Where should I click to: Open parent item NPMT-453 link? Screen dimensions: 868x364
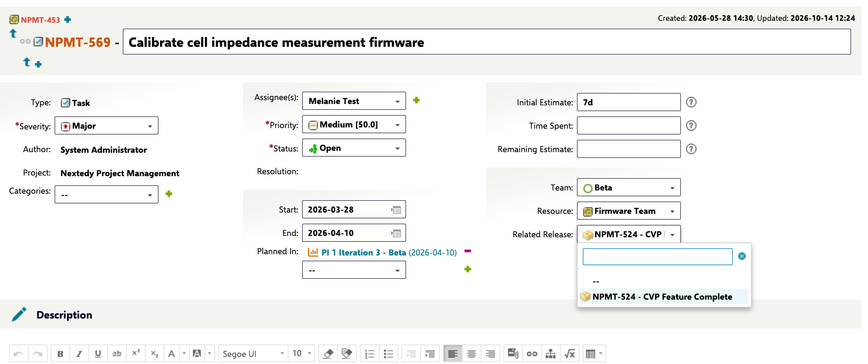point(40,20)
